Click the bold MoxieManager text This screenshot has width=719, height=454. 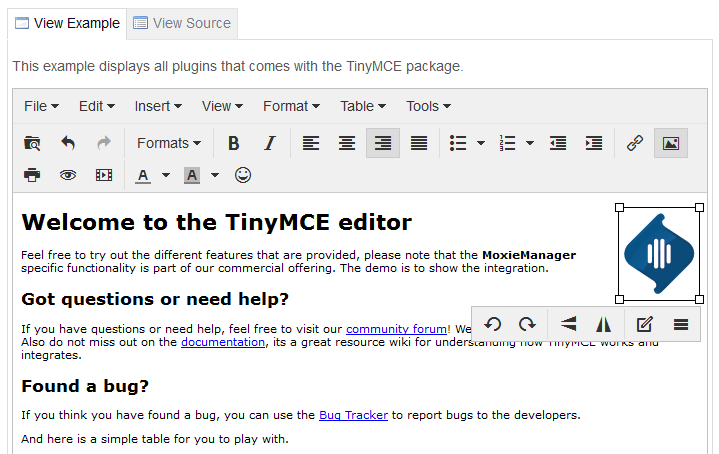pos(529,255)
